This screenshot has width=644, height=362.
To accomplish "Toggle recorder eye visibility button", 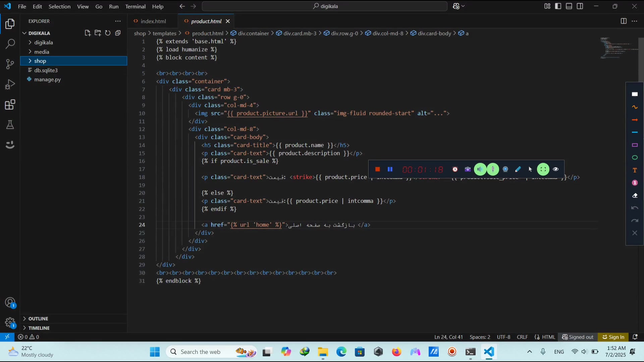I will 556,169.
